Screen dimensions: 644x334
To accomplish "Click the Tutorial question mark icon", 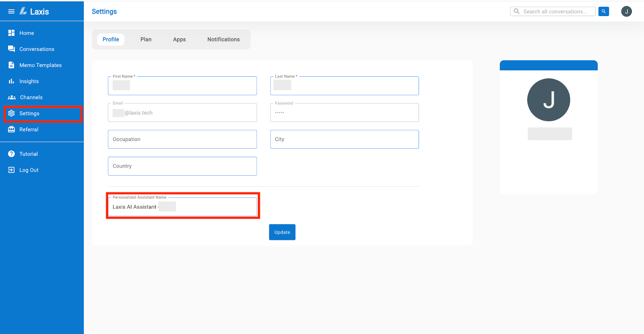I will click(11, 154).
